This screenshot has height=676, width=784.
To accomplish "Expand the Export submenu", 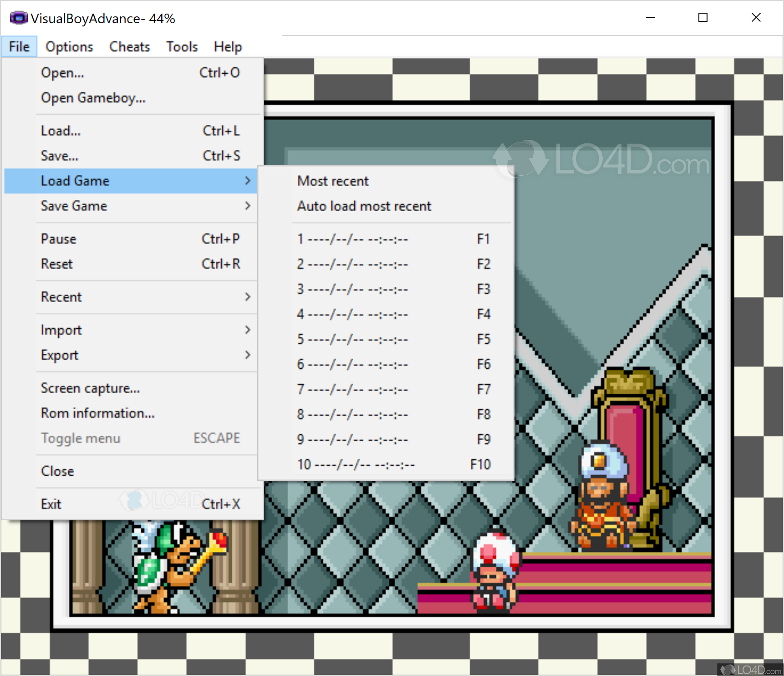I will [60, 355].
